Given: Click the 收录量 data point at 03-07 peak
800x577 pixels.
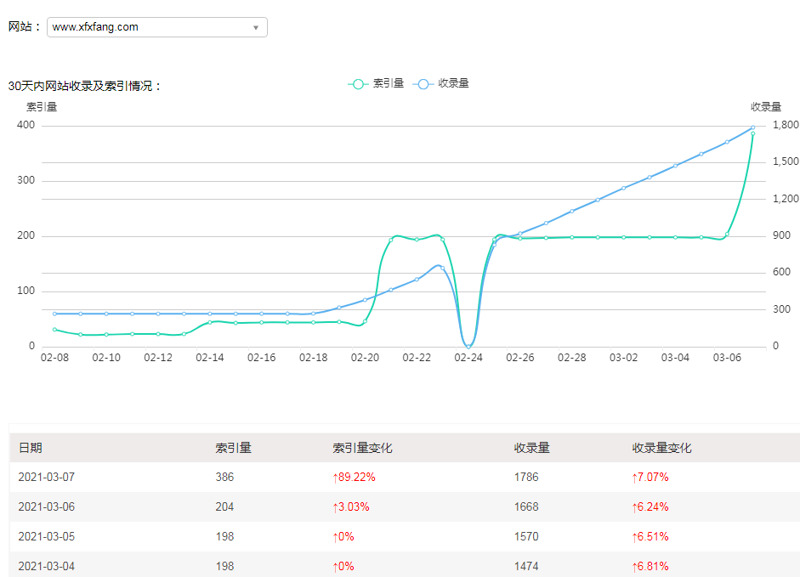Looking at the screenshot, I should pyautogui.click(x=753, y=127).
